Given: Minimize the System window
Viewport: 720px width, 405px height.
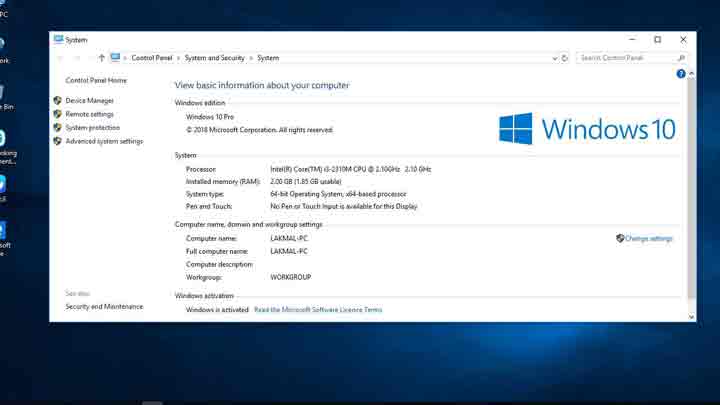Looking at the screenshot, I should 632,39.
